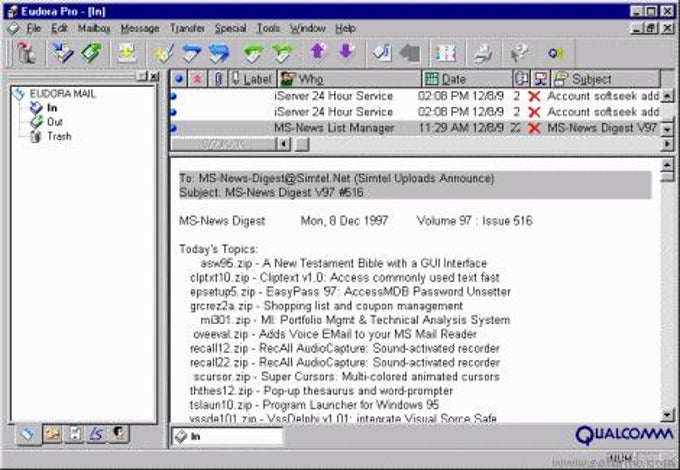Select the Trash mailbox in the tree

[59, 136]
